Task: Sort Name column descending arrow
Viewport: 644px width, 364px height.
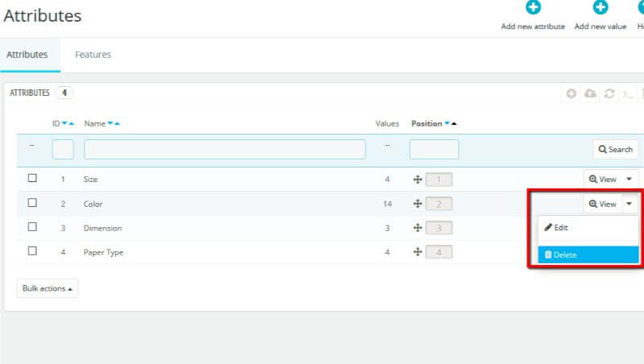Action: click(x=110, y=123)
